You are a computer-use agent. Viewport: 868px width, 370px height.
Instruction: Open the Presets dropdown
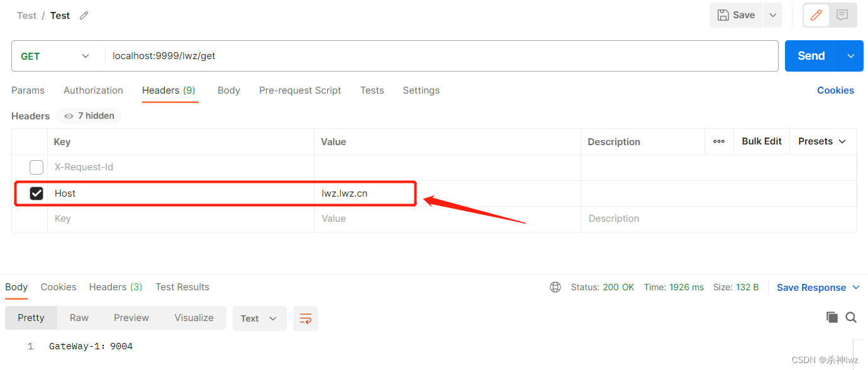pyautogui.click(x=822, y=141)
